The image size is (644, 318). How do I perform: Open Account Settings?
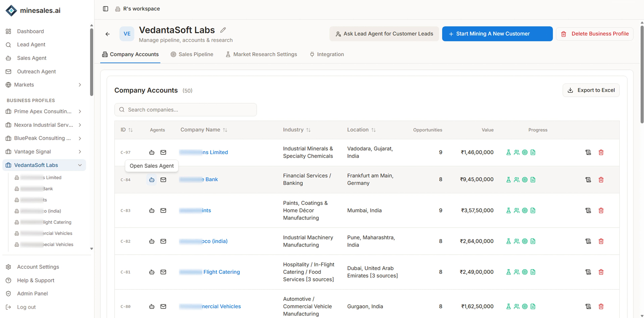pyautogui.click(x=38, y=267)
